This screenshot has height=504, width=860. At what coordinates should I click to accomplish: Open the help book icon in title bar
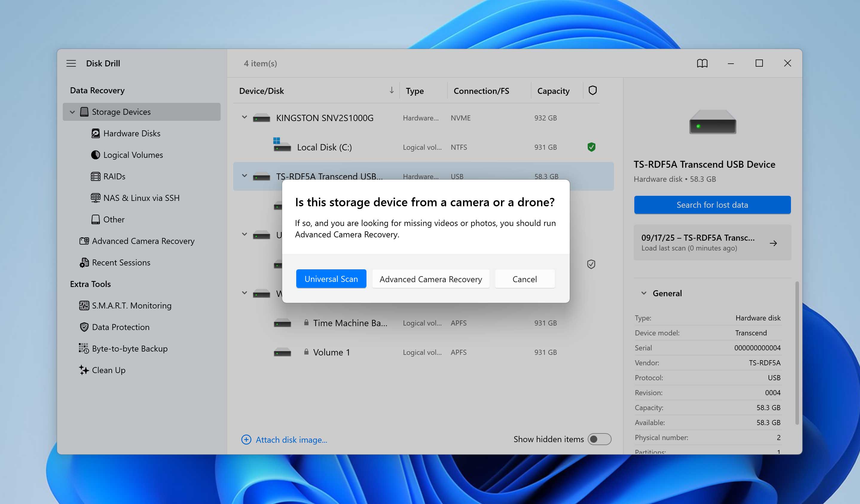pyautogui.click(x=702, y=63)
